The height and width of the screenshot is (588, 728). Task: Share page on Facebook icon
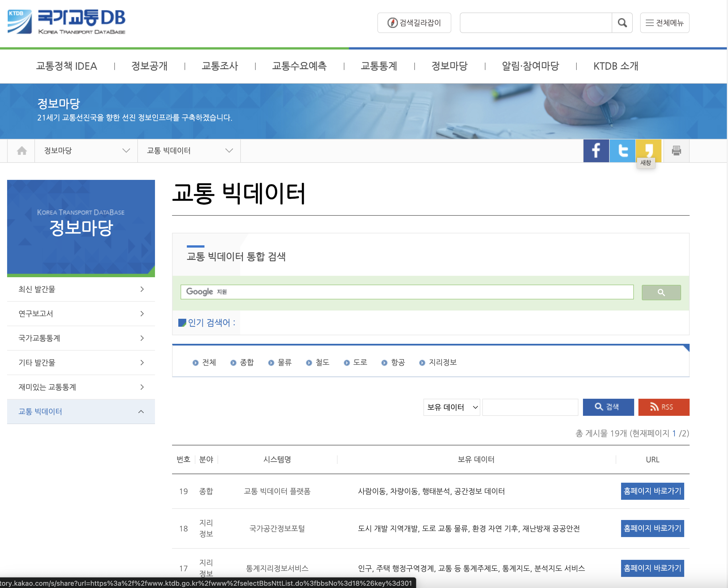[596, 151]
